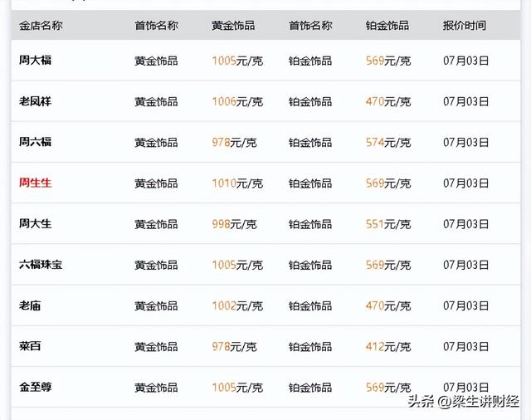
Task: Select the 老庙 shop name
Action: [30, 305]
